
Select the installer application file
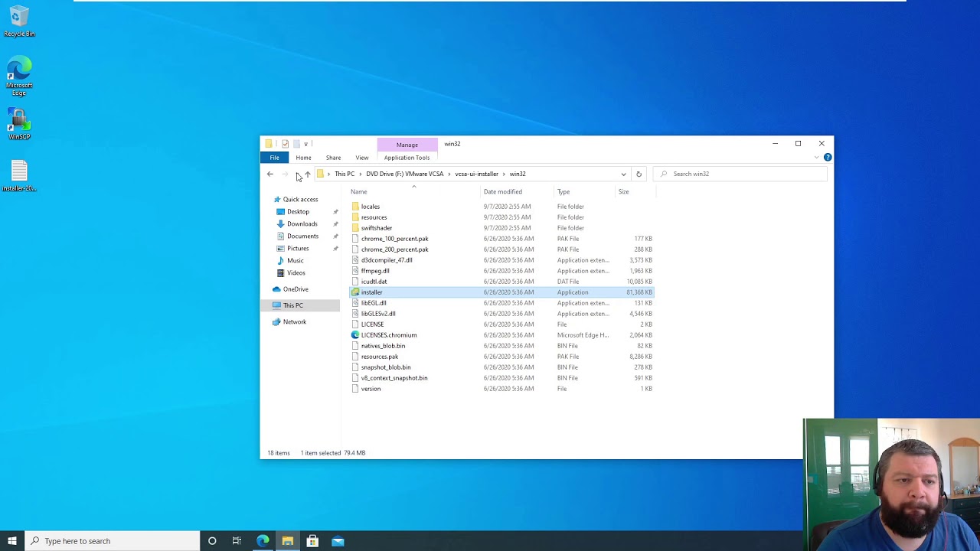click(502, 292)
